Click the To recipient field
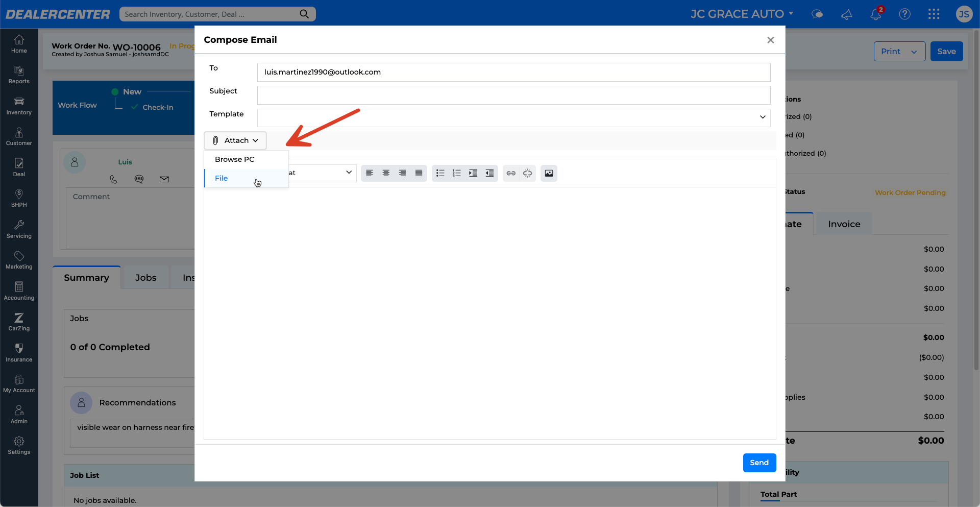 514,72
